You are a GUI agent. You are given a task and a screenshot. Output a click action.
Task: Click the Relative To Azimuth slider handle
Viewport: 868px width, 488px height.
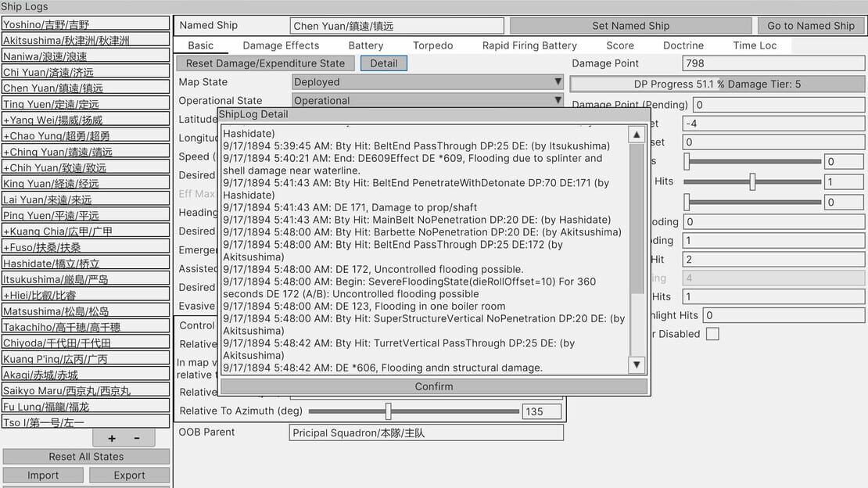388,411
